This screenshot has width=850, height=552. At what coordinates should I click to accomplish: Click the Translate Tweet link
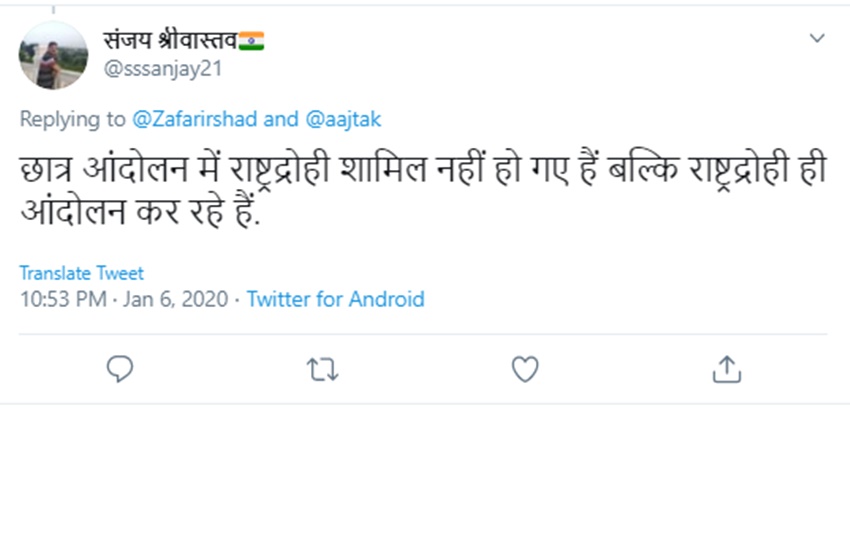pyautogui.click(x=81, y=273)
